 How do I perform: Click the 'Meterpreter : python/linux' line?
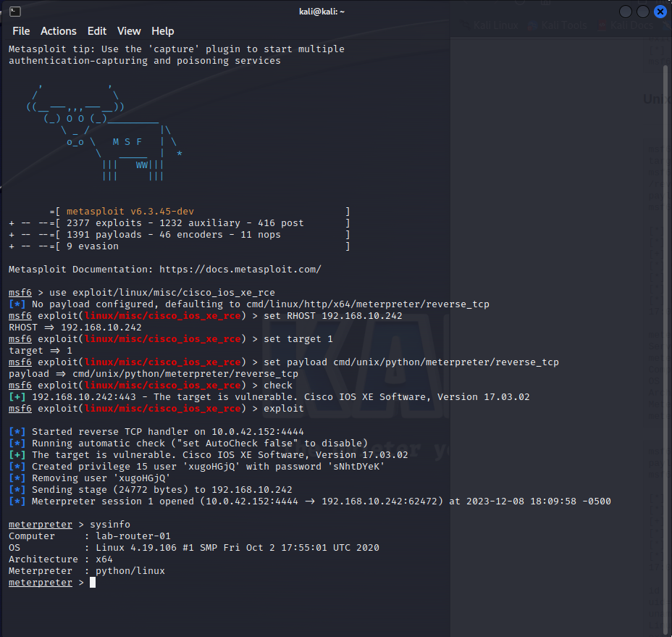pos(87,570)
